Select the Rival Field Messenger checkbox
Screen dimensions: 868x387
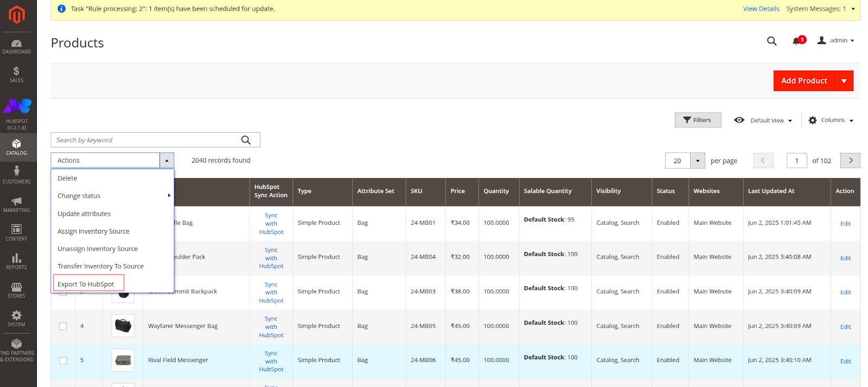63,360
